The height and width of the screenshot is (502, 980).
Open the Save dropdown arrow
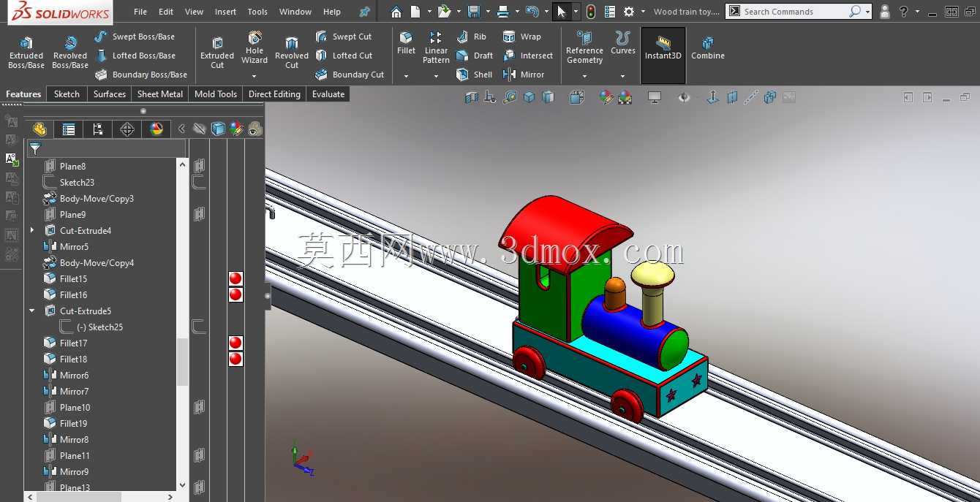pyautogui.click(x=487, y=12)
